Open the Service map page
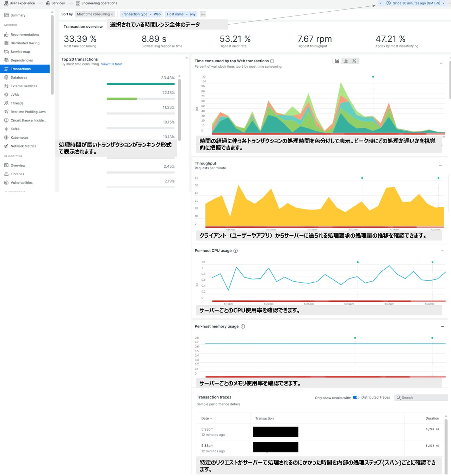 [x=20, y=52]
